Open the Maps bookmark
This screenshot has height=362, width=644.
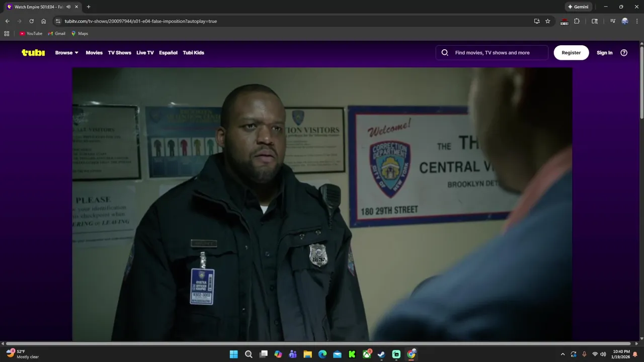pyautogui.click(x=79, y=34)
